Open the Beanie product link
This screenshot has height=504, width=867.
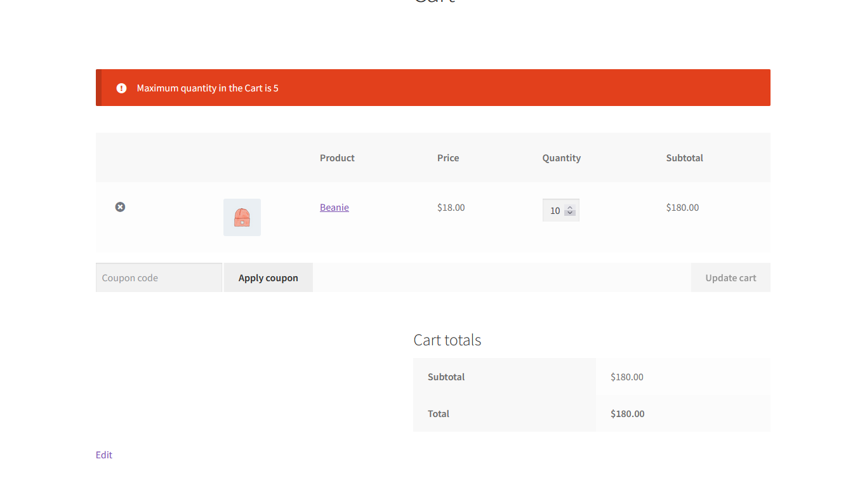pos(334,208)
